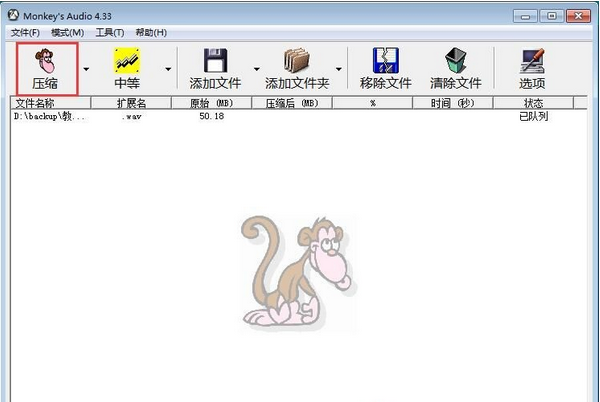Screen dimensions: 600x402
Task: Sort by 时间 (秒) column header
Action: tap(453, 103)
